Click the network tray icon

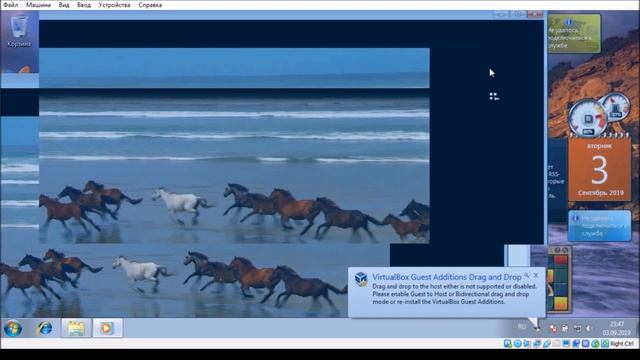tap(577, 328)
